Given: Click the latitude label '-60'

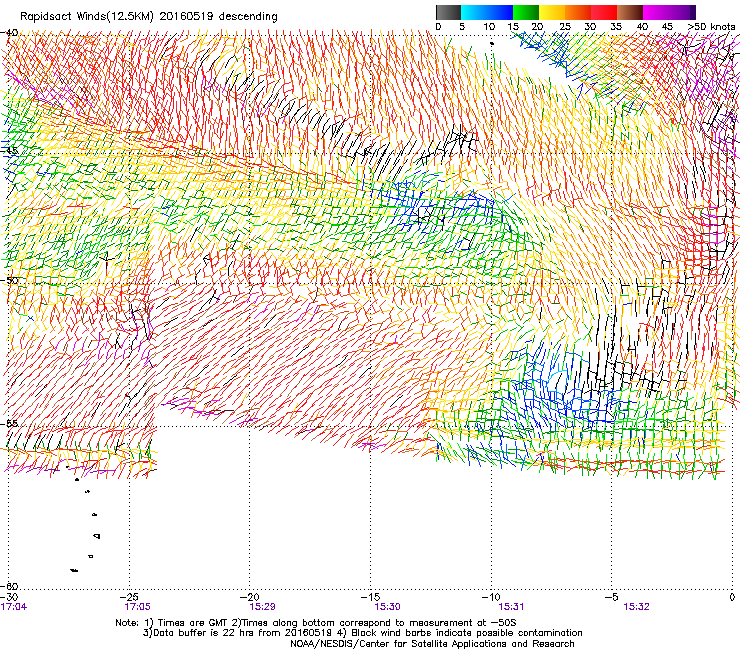Looking at the screenshot, I should (9, 586).
